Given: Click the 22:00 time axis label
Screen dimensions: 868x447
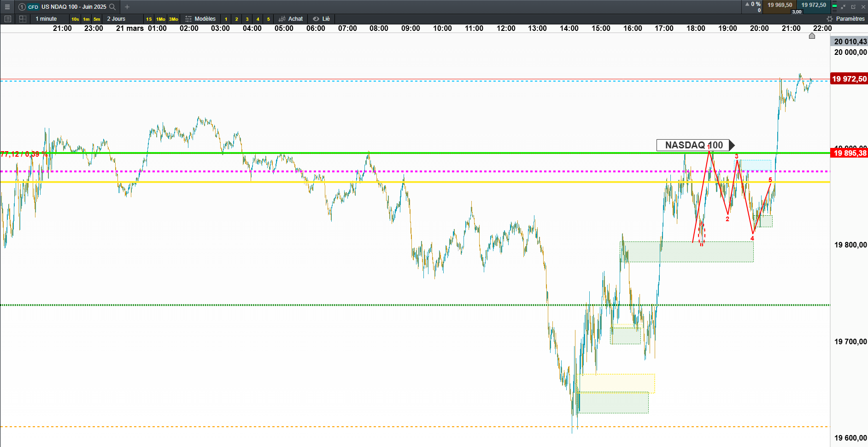Looking at the screenshot, I should [822, 28].
